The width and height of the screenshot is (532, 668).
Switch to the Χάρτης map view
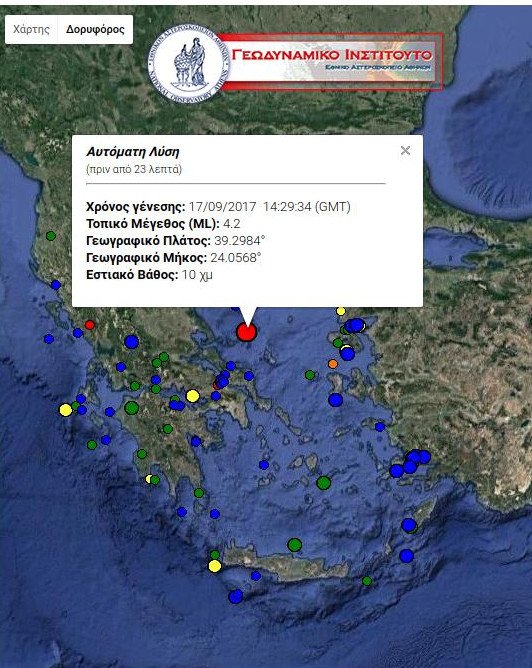pos(31,29)
